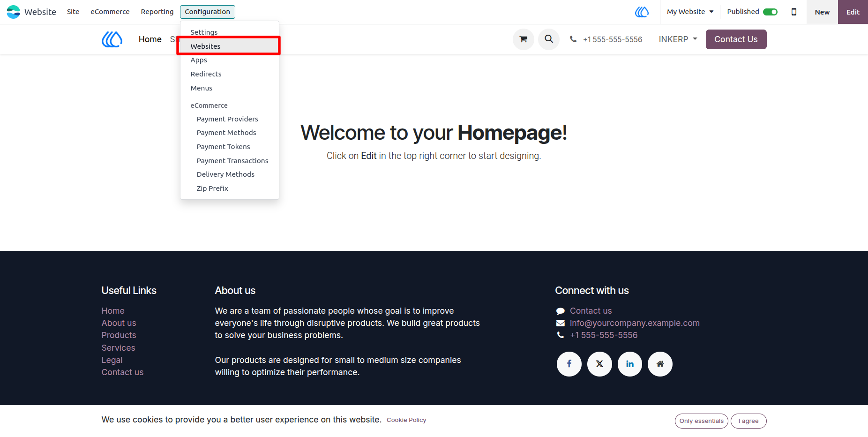Click the phone icon in footer
This screenshot has width=868, height=437.
tap(560, 335)
